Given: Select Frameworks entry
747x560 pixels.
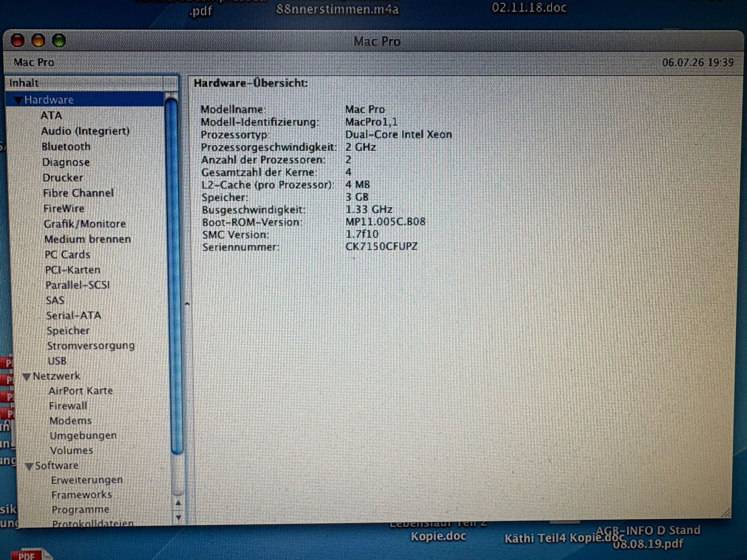Looking at the screenshot, I should tap(82, 495).
